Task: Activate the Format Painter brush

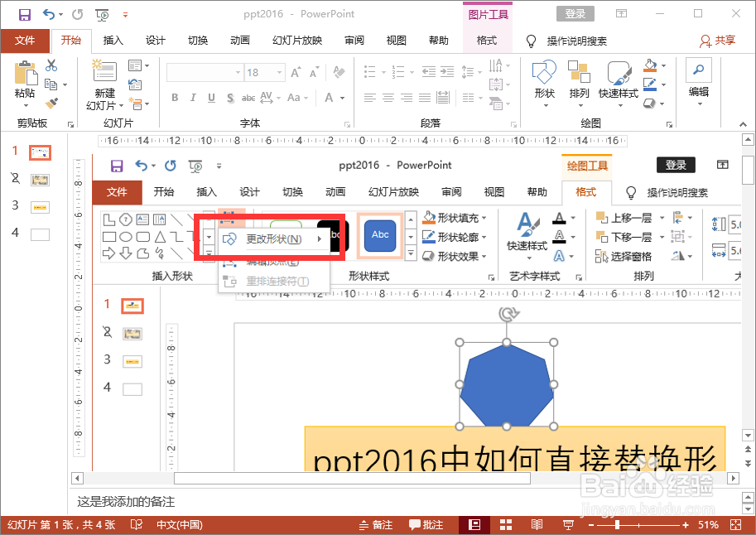Action: click(x=51, y=103)
